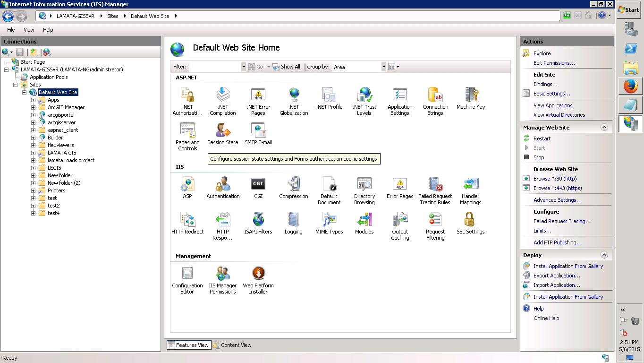The image size is (644, 363).
Task: Open the Handler Mappings feature
Action: tap(471, 190)
